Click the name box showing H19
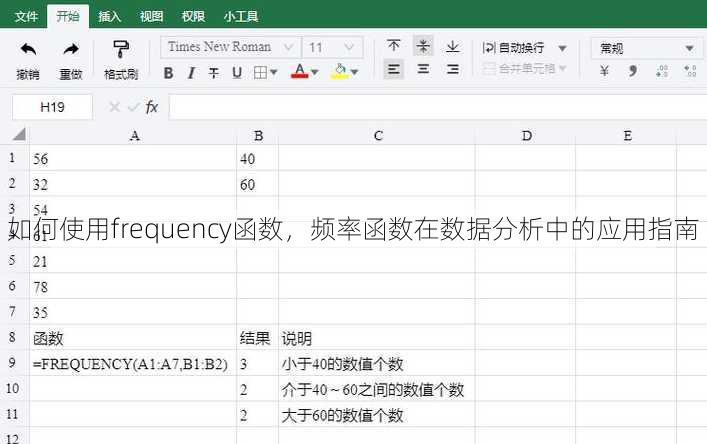The width and height of the screenshot is (707, 444). [52, 107]
